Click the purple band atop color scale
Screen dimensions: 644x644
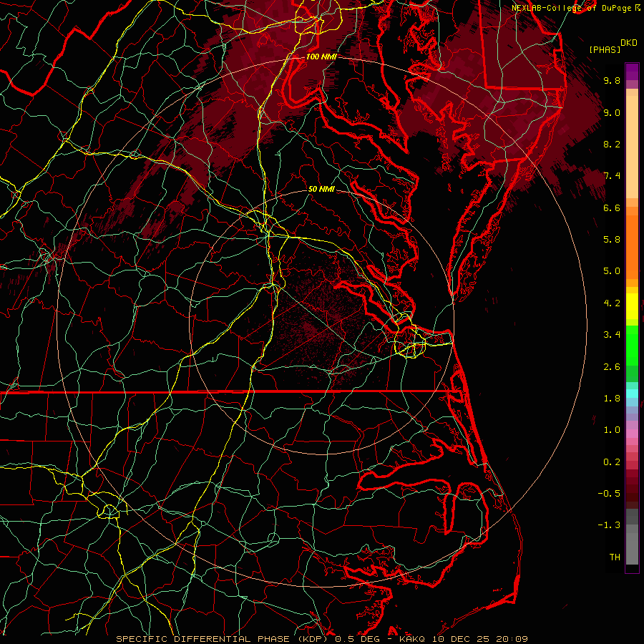coord(632,72)
